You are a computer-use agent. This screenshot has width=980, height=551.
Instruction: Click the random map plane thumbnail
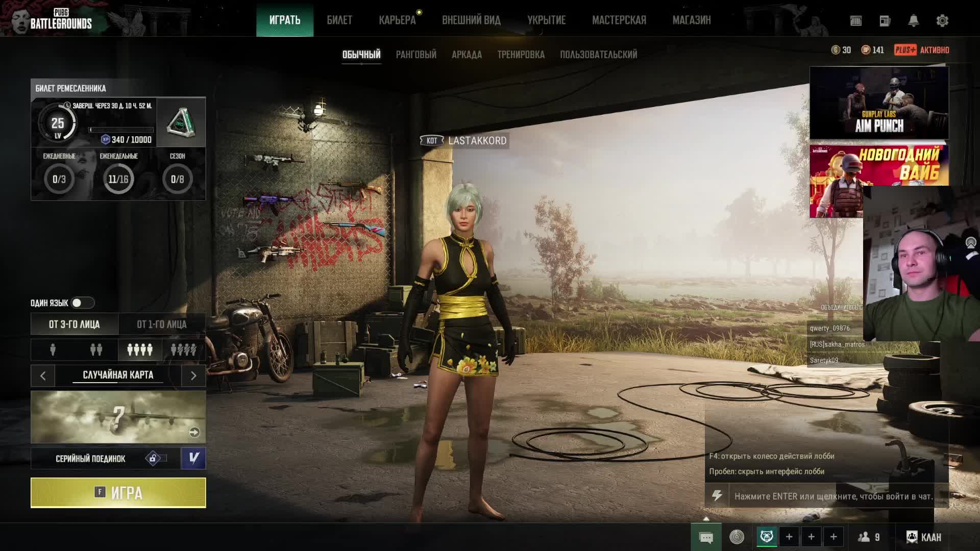coord(118,417)
